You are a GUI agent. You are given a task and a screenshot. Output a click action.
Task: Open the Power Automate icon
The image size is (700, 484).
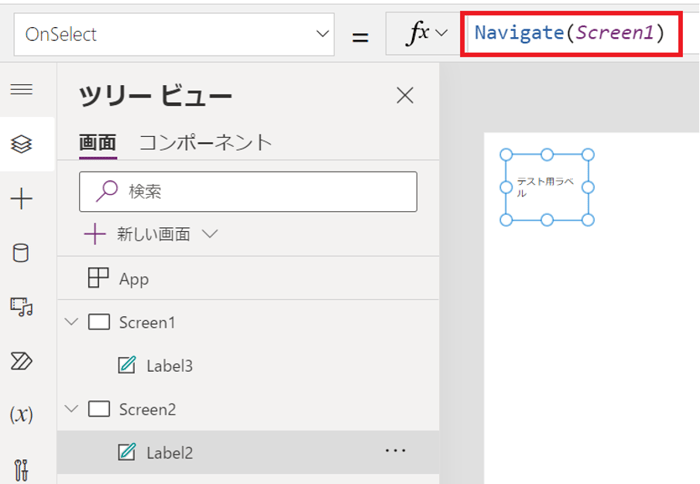[x=21, y=361]
